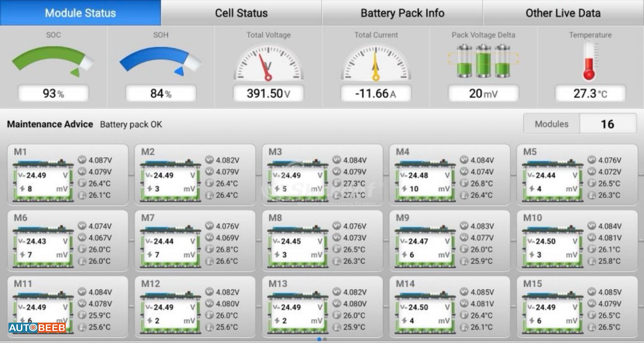Screen dimensions: 644x343
Task: Click the 93% SOC value box
Action: [53, 93]
